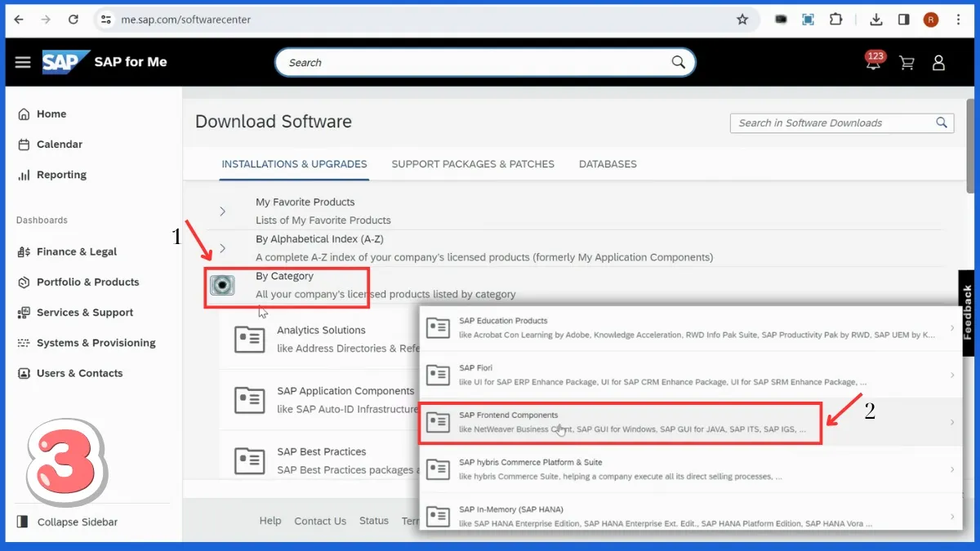
Task: Expand the My Favorite Products section
Action: point(221,211)
